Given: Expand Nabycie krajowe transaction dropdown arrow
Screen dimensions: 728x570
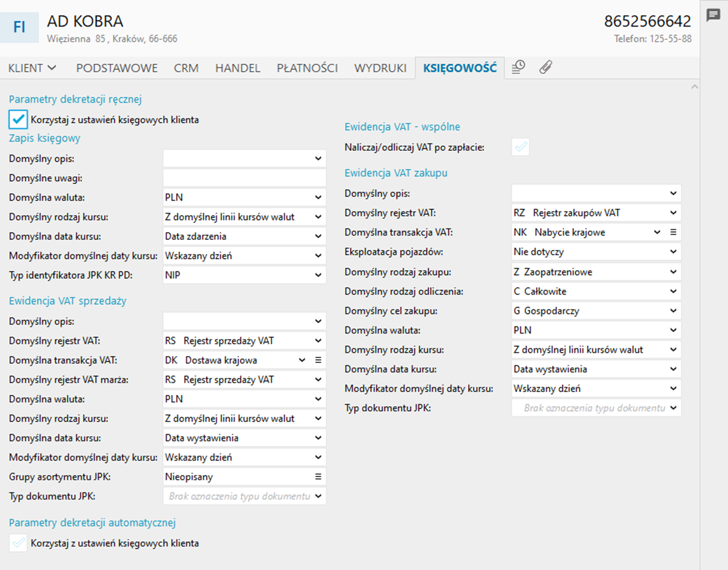Looking at the screenshot, I should click(x=657, y=232).
